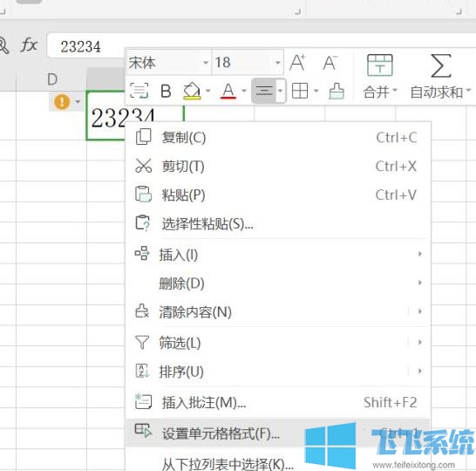The height and width of the screenshot is (471, 476).
Task: Open the font name box showing 宋体
Action: tap(169, 63)
